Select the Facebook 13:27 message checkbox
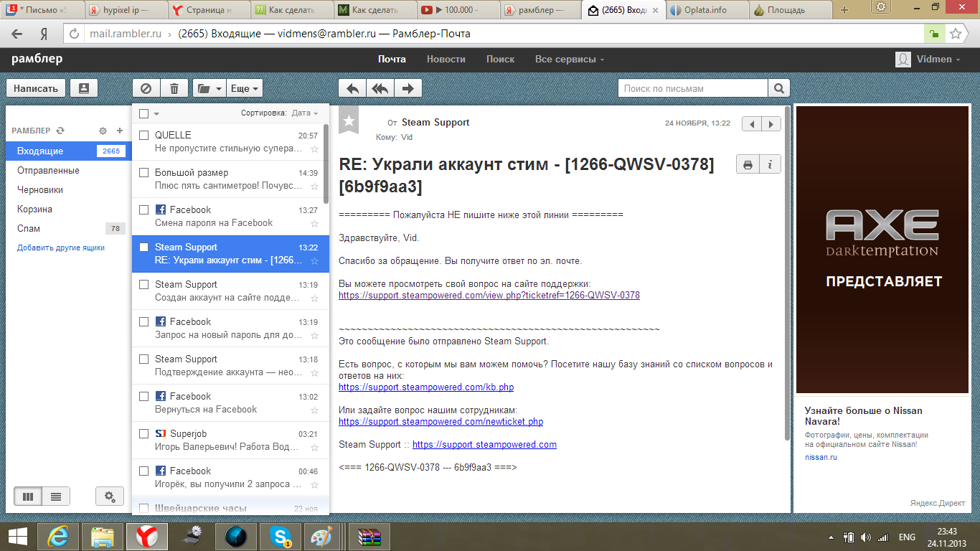 (143, 209)
